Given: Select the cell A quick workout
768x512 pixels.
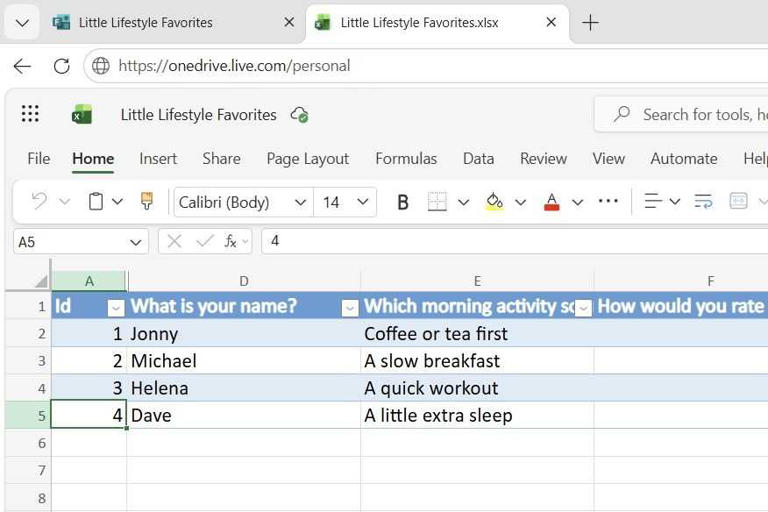Looking at the screenshot, I should tap(477, 388).
